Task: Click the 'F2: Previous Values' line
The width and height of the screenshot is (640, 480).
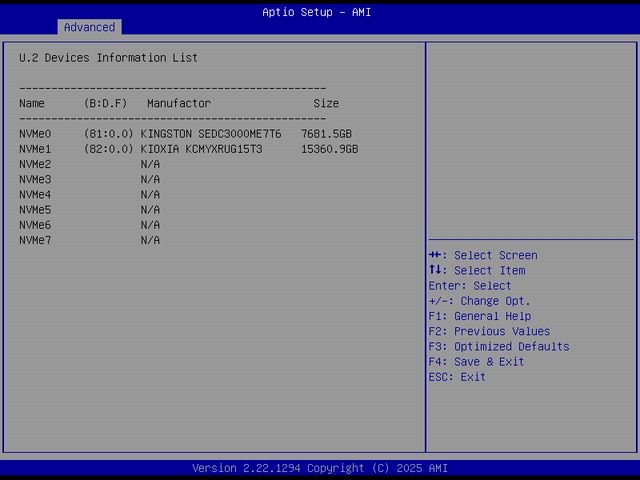Action: [x=489, y=331]
